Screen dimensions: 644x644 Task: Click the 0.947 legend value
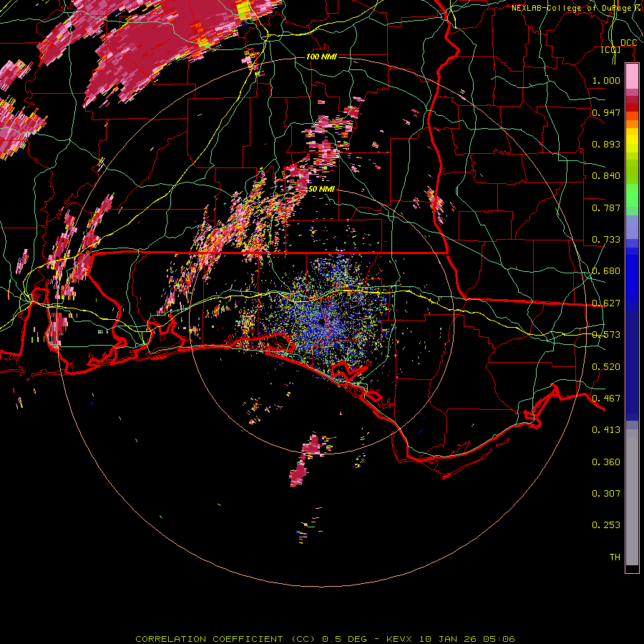point(606,112)
